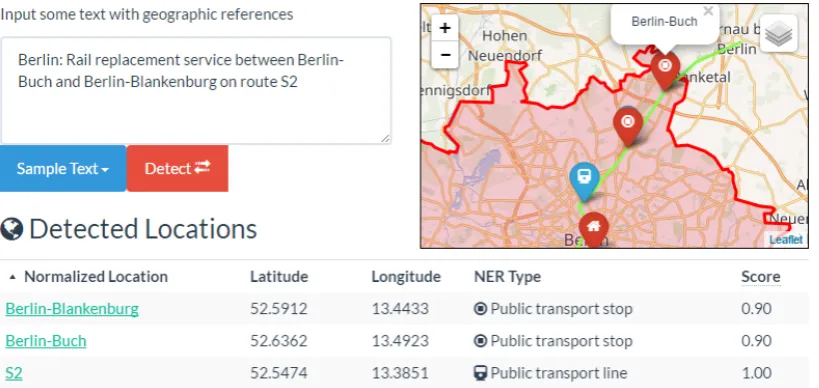Screen dimensions: 819x388
Task: Sort table by Longitude header
Action: coord(406,276)
